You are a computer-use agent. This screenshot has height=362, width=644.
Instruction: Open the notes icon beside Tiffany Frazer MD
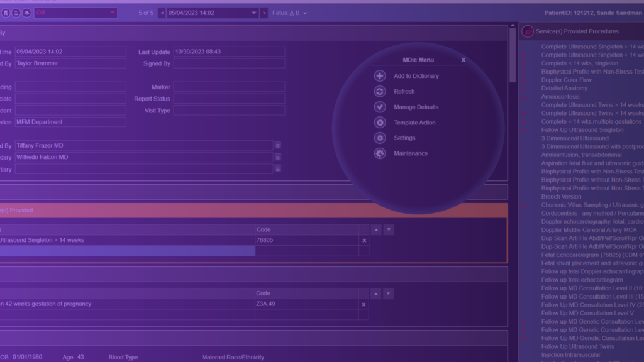pyautogui.click(x=277, y=145)
